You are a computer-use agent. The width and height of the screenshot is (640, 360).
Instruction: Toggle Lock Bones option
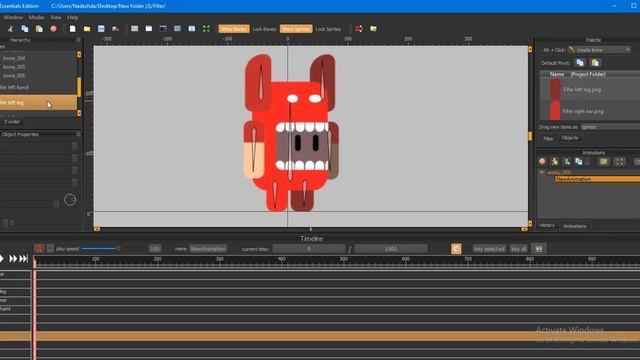click(x=264, y=29)
